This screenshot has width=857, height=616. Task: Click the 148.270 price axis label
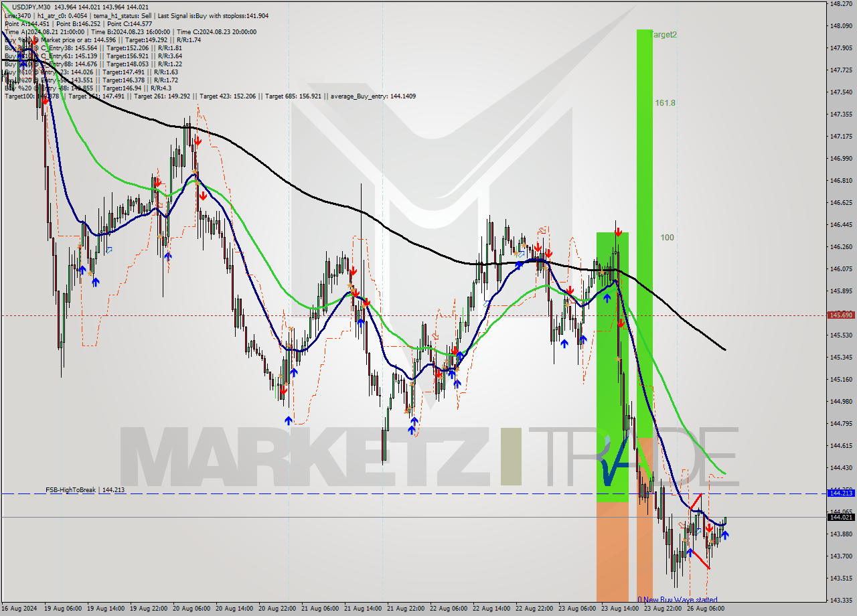(x=840, y=4)
